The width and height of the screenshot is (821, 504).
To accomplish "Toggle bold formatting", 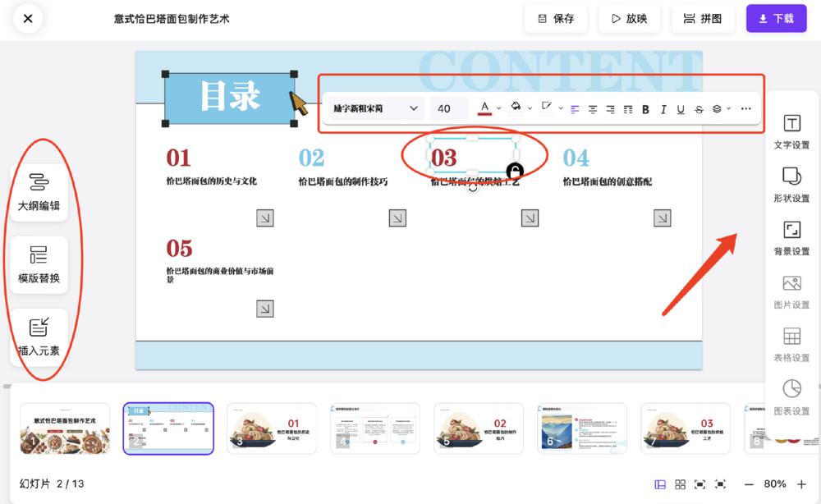I will [645, 109].
